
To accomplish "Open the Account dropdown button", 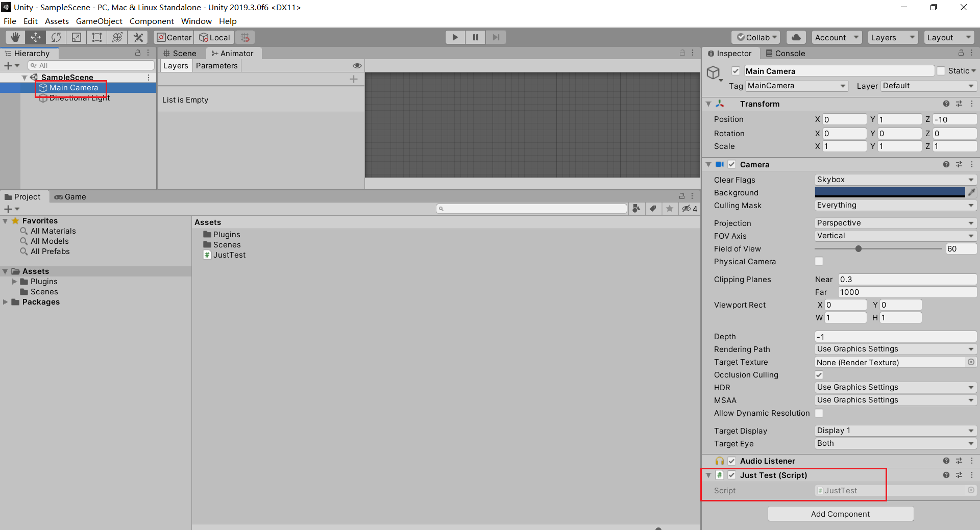I will click(x=837, y=37).
